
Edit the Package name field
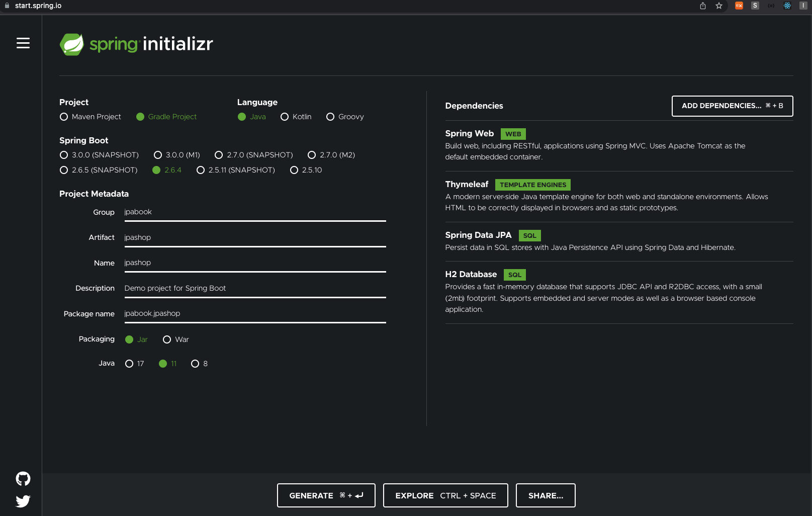(255, 314)
